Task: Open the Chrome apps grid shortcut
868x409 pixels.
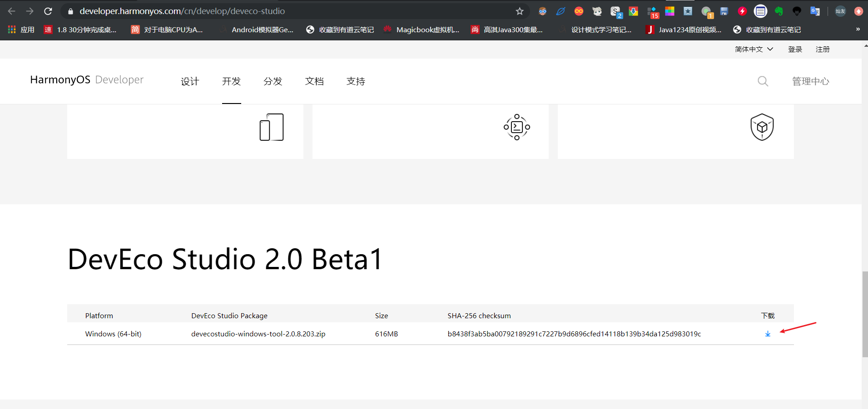Action: click(12, 30)
